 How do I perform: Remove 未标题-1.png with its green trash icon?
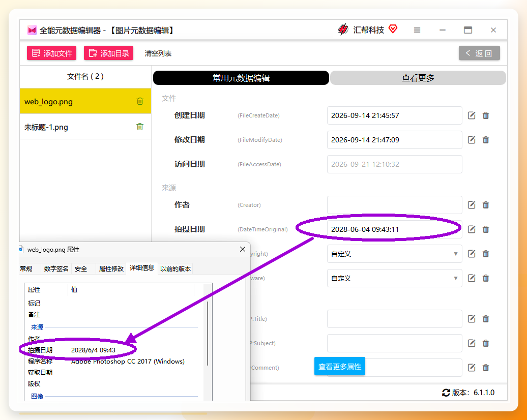point(140,127)
